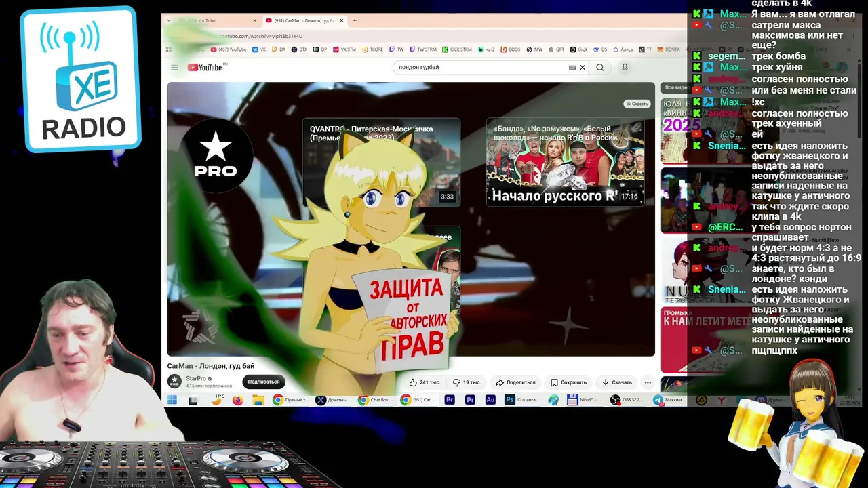Open File Explorer from the taskbar
868x488 pixels.
tap(258, 400)
